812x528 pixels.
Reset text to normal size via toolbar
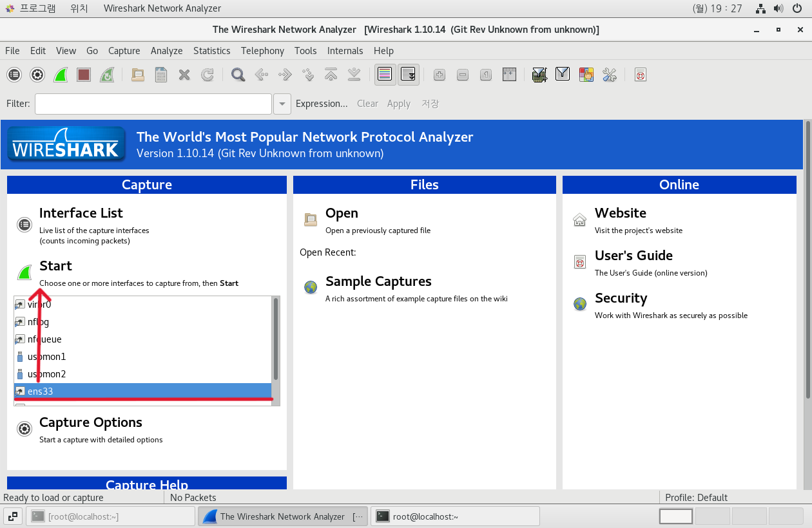coord(486,75)
